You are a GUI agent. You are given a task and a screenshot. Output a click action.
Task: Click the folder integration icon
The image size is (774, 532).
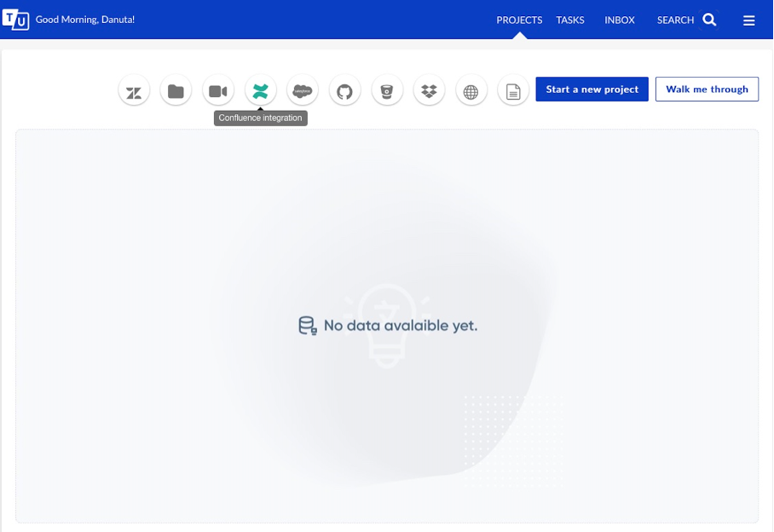176,91
